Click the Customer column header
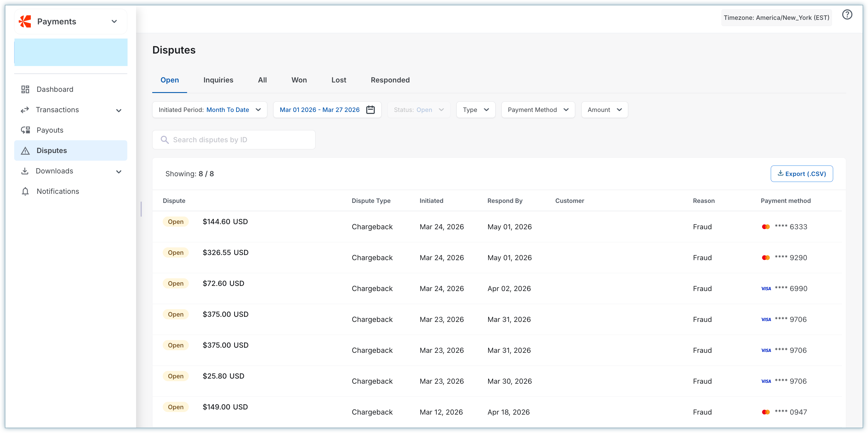Screen dimensions: 868x433 point(570,201)
